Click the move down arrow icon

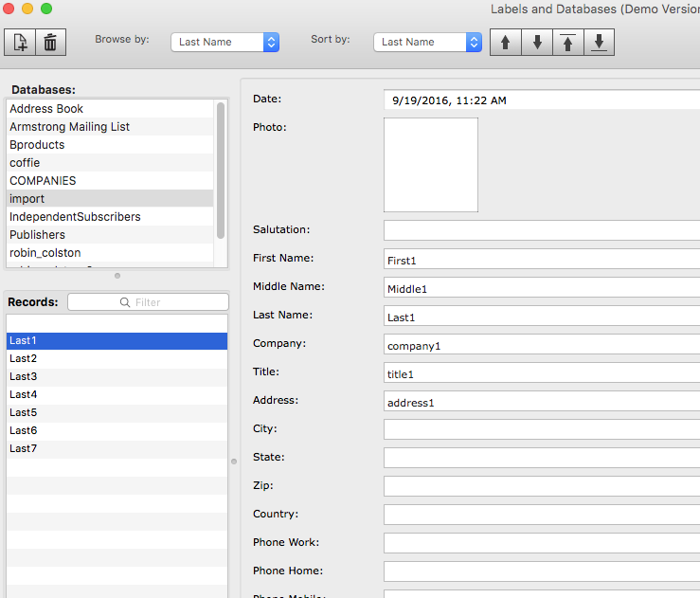click(537, 43)
